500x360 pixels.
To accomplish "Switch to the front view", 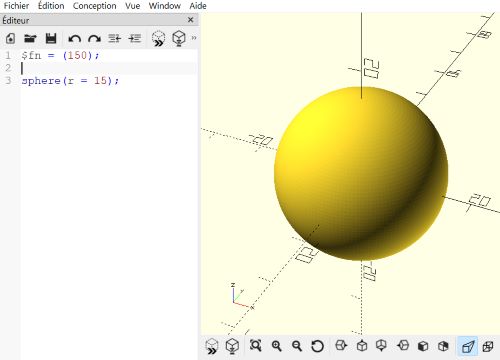I will (x=423, y=346).
